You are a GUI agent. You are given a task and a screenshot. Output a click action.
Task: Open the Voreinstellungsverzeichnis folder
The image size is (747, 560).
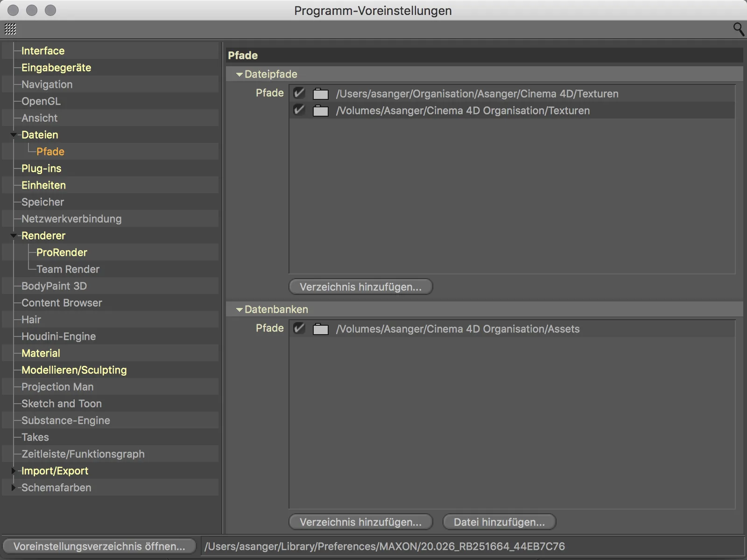click(99, 546)
